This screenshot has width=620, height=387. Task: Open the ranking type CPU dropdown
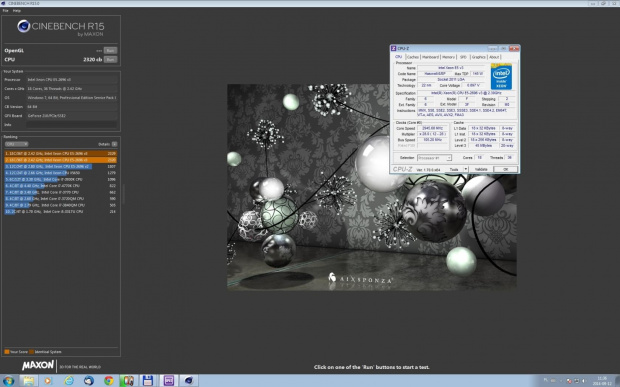[x=16, y=144]
